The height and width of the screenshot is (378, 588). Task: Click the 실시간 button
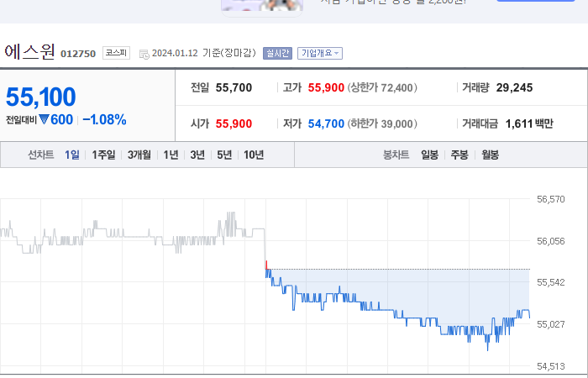tap(277, 53)
